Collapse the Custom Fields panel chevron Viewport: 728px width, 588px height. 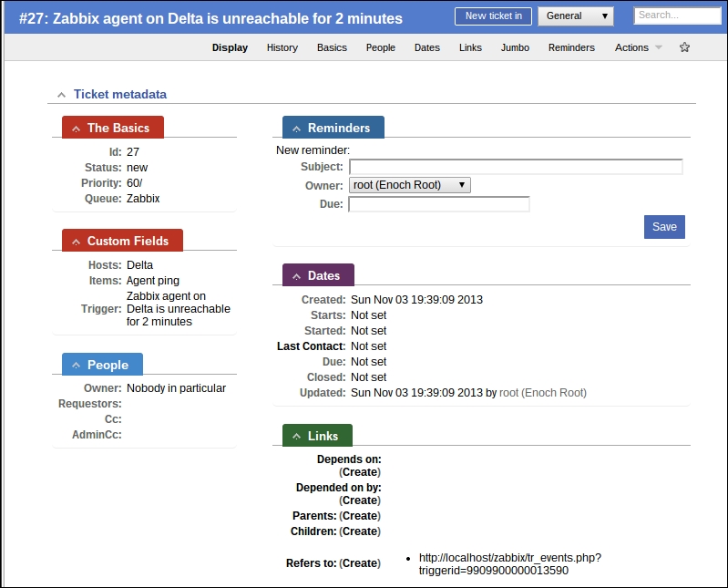76,242
